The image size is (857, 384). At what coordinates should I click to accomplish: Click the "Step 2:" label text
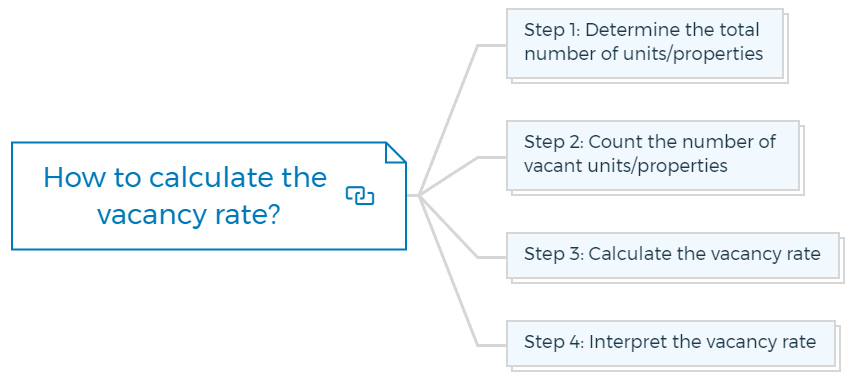[x=554, y=141]
